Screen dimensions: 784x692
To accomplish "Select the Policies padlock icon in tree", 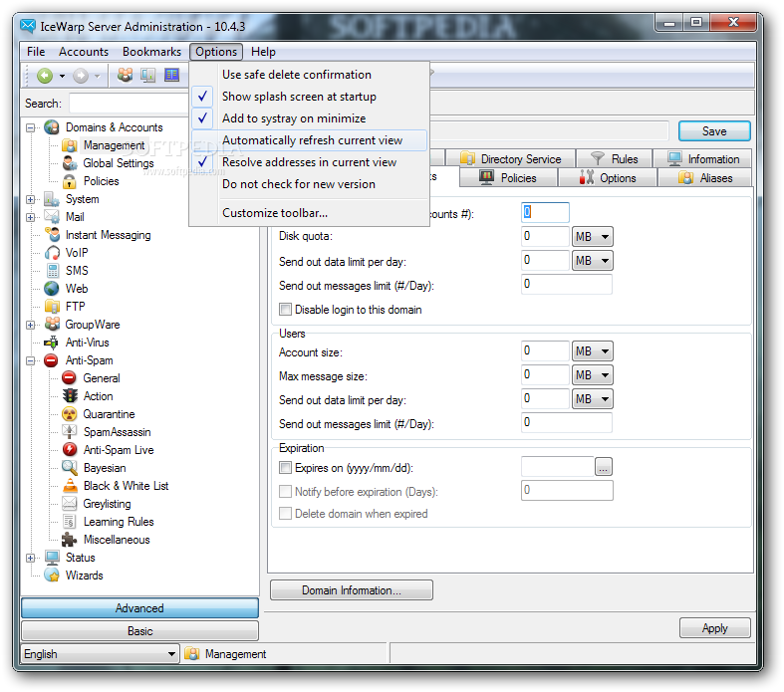I will (70, 181).
